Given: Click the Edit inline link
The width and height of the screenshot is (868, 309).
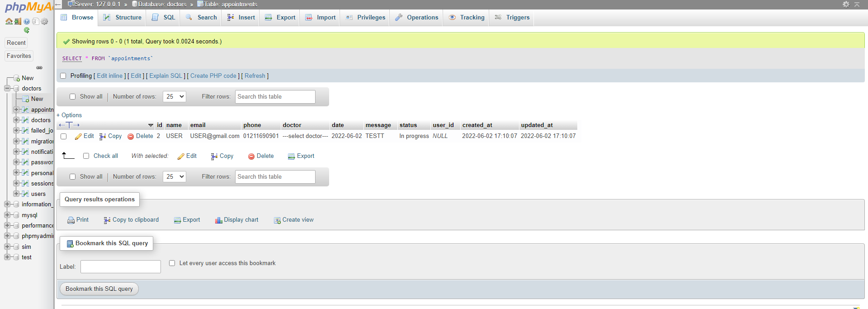Looking at the screenshot, I should (110, 76).
